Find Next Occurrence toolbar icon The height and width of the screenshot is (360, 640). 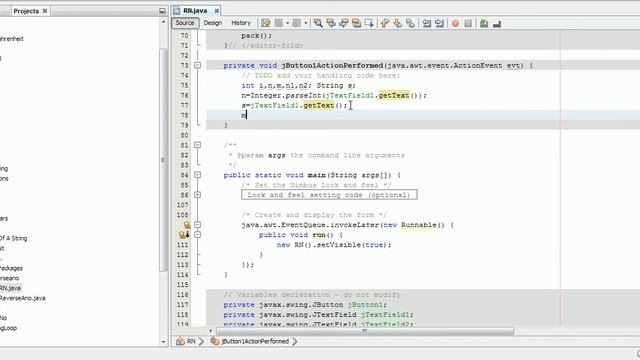[x=344, y=23]
